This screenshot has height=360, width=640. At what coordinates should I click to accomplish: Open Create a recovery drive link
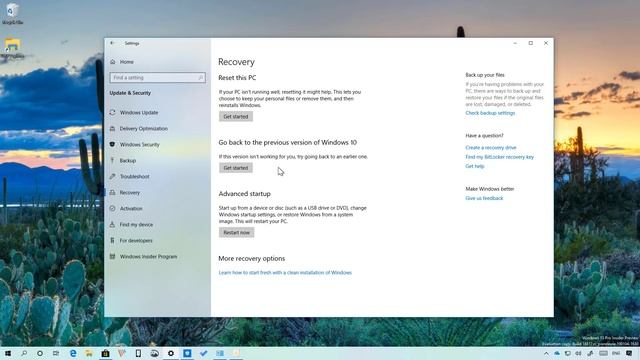point(491,147)
